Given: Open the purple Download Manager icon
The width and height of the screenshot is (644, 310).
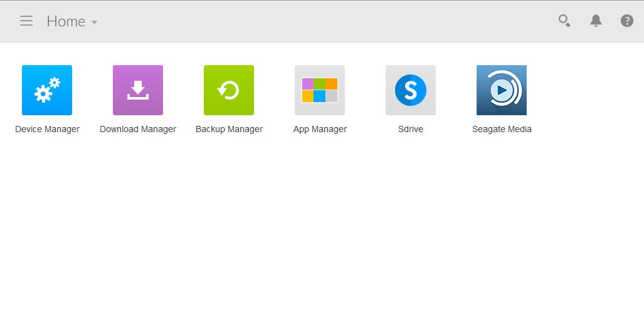Looking at the screenshot, I should click(138, 90).
